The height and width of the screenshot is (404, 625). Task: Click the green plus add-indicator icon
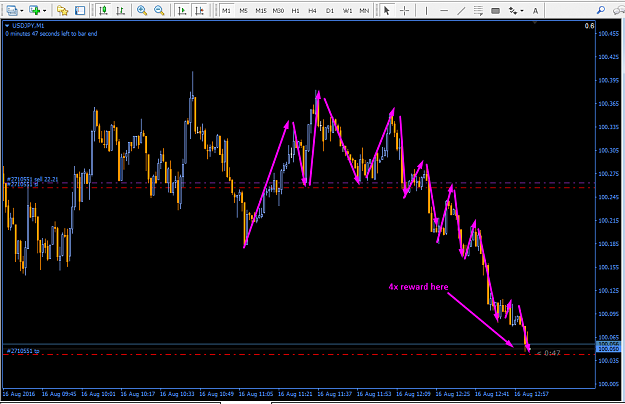coord(35,10)
